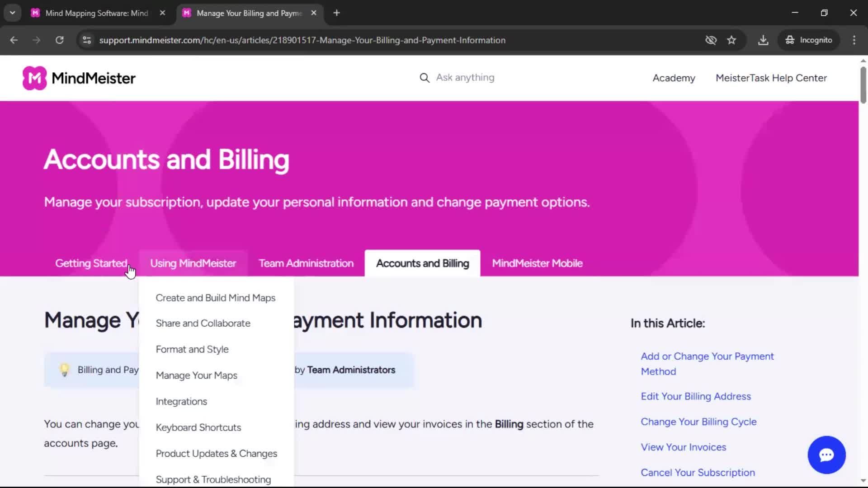
Task: Click the address bar URL
Action: tap(302, 40)
